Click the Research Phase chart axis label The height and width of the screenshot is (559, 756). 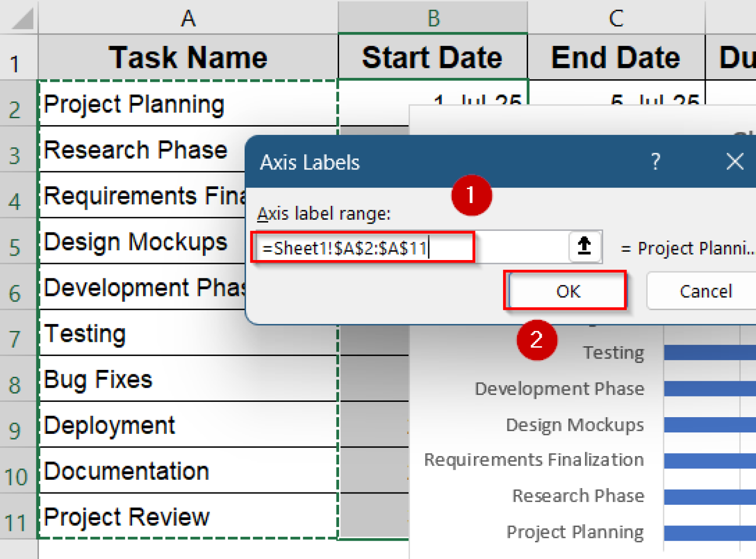pos(578,495)
